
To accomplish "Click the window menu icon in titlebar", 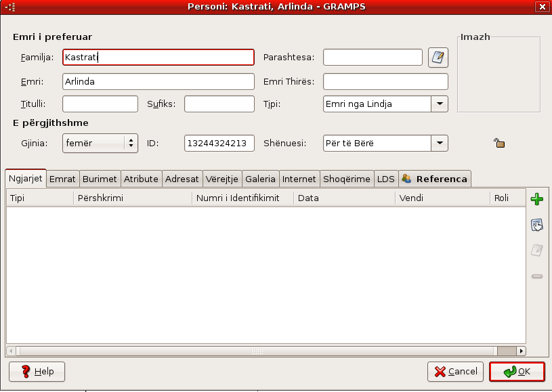I will (x=10, y=7).
